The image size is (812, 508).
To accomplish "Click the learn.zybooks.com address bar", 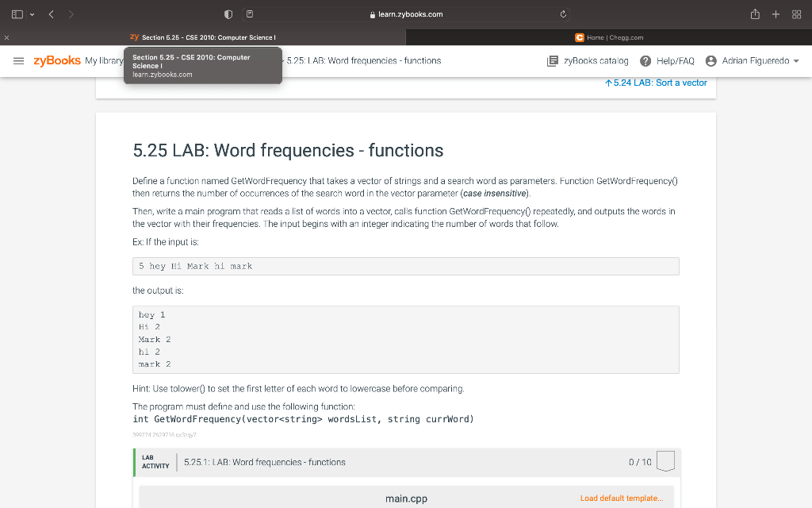I will (x=406, y=14).
